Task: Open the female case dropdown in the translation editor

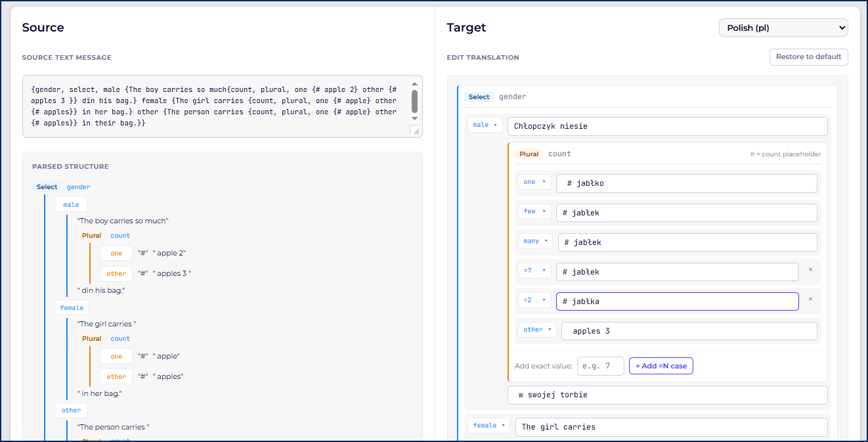Action: [x=489, y=426]
